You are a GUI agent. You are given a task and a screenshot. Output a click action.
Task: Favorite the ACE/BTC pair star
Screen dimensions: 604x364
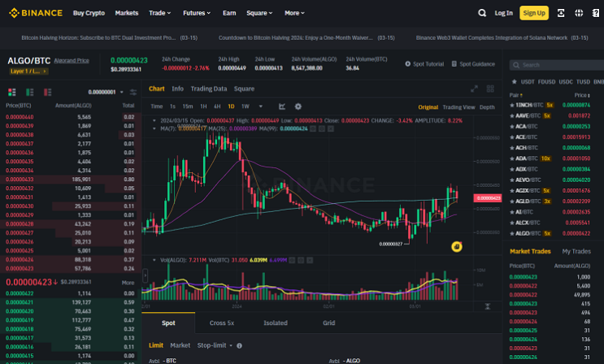point(512,137)
